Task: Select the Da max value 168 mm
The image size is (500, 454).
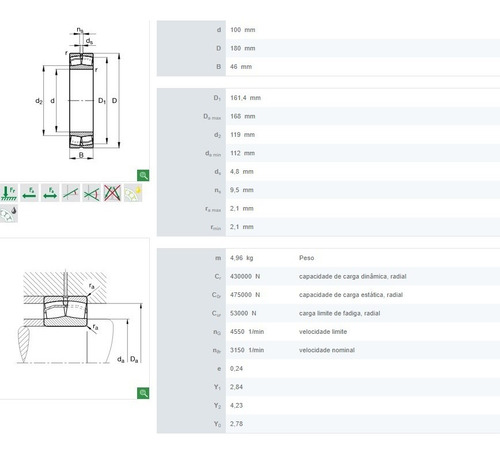Action: (243, 116)
